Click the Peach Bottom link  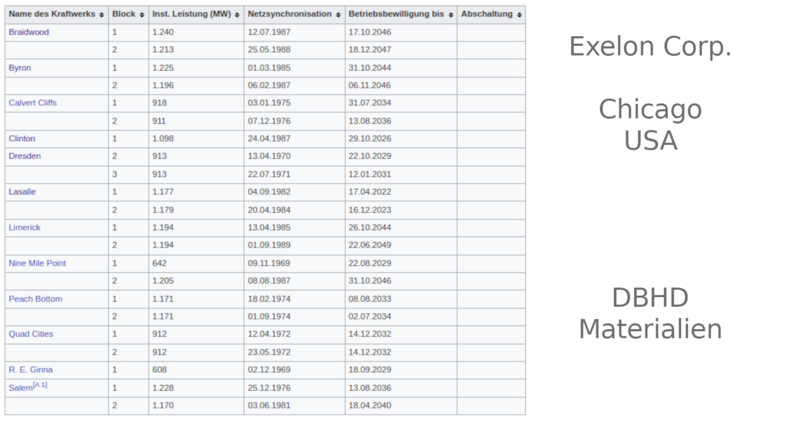(x=34, y=298)
